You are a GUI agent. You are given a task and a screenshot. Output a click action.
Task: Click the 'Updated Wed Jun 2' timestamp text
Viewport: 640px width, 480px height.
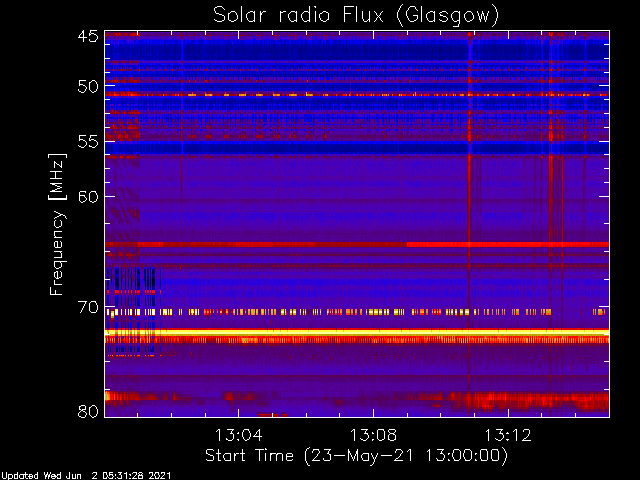click(86, 476)
